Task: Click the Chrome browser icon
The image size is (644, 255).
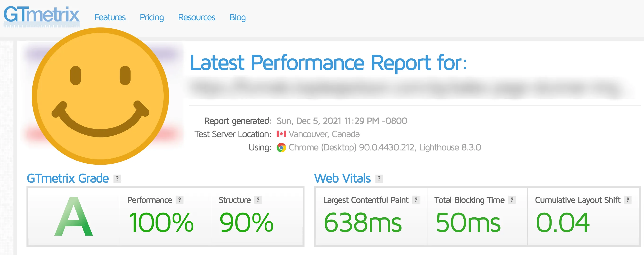Action: click(281, 148)
